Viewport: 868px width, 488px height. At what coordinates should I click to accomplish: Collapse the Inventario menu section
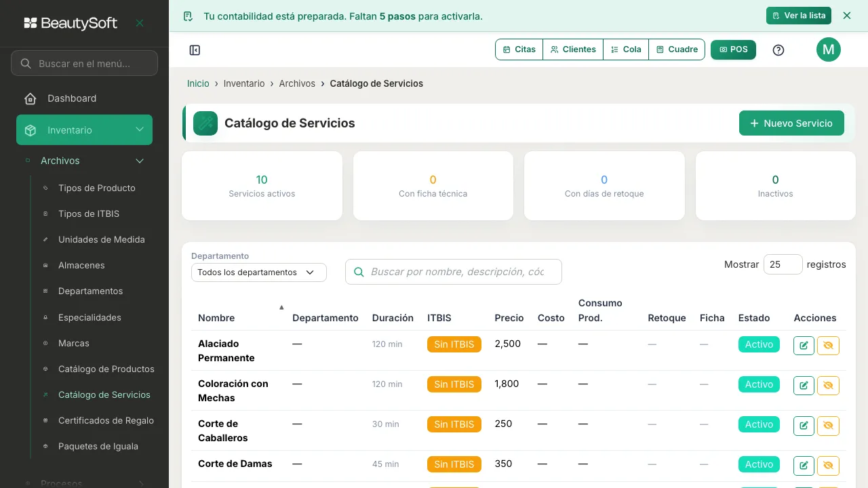point(84,130)
